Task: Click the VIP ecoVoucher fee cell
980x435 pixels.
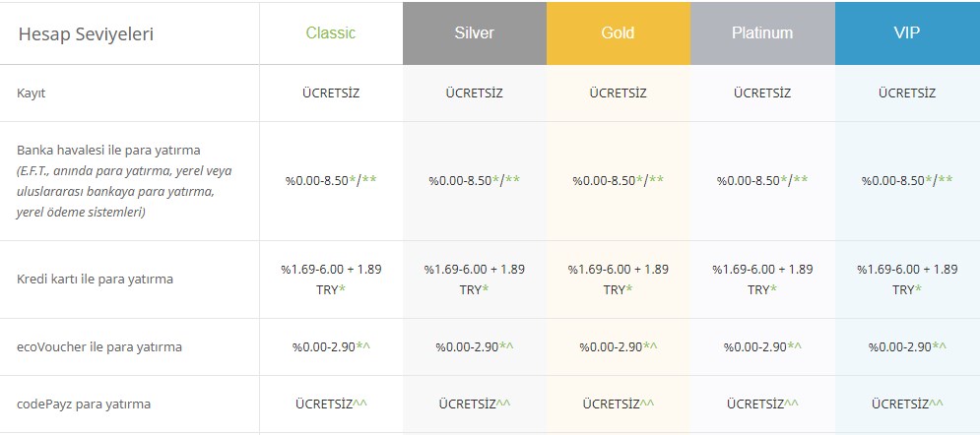Action: coord(907,347)
